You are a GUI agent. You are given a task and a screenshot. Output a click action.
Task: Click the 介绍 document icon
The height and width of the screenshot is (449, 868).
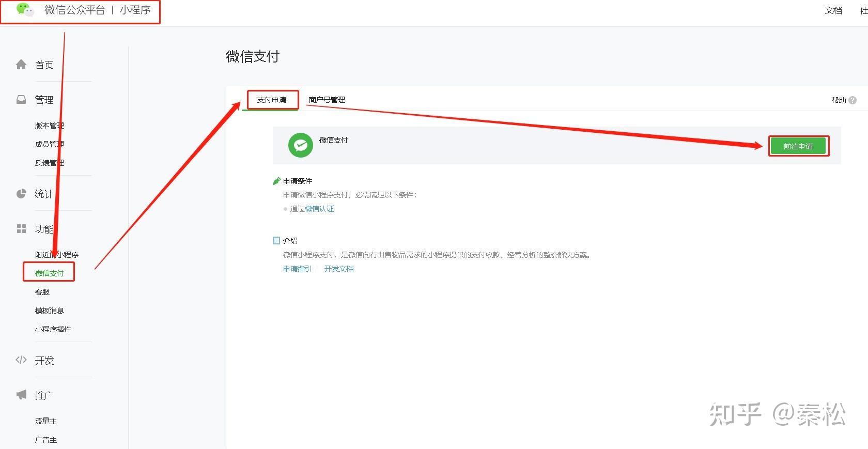[276, 241]
